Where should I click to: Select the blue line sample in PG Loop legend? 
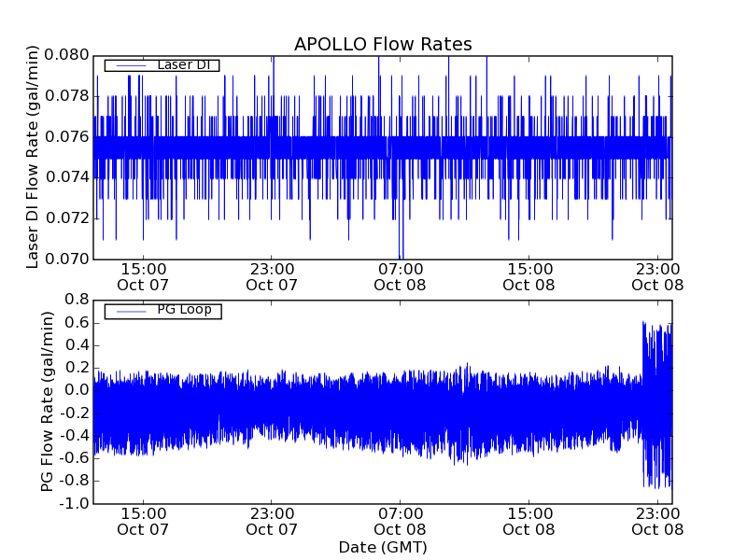coord(131,312)
